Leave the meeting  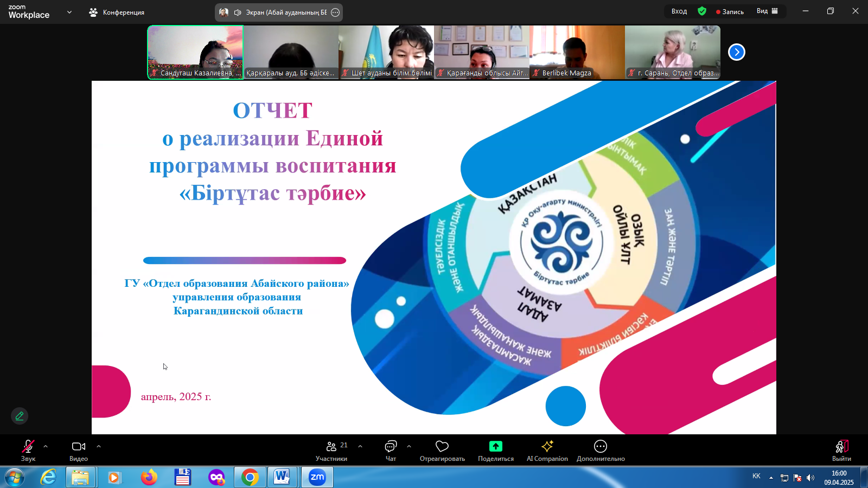pos(841,450)
